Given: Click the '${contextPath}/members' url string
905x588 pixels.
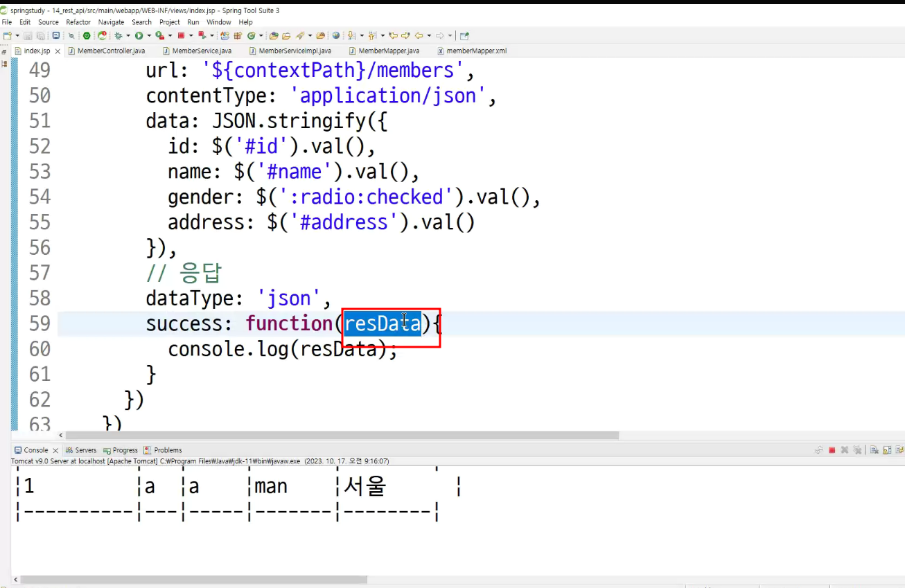Looking at the screenshot, I should 332,71.
